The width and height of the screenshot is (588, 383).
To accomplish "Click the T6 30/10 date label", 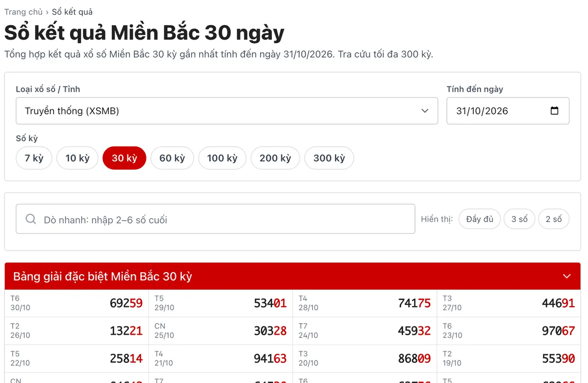I will 20,303.
